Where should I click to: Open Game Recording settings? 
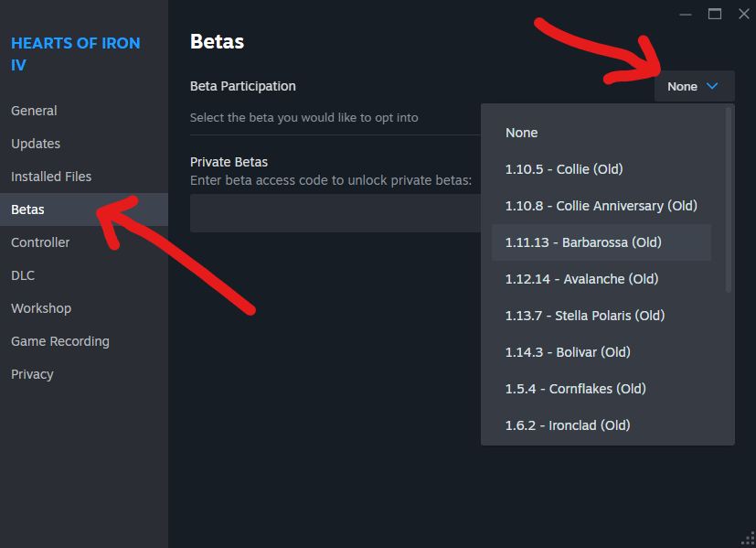pyautogui.click(x=60, y=341)
